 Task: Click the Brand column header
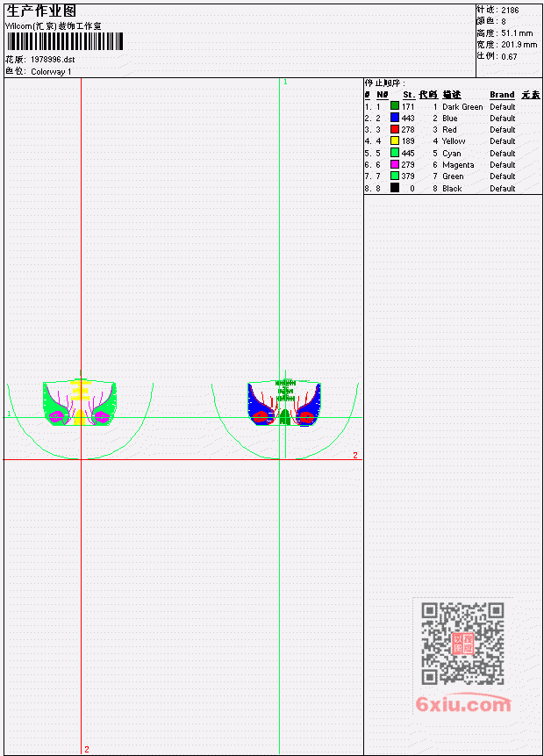click(x=502, y=95)
